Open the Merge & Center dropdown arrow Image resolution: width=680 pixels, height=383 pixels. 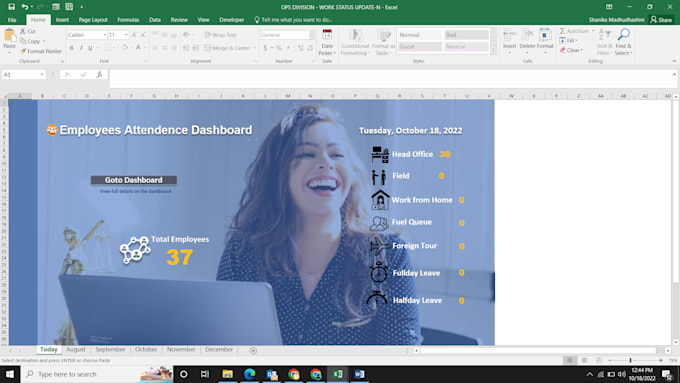[255, 48]
